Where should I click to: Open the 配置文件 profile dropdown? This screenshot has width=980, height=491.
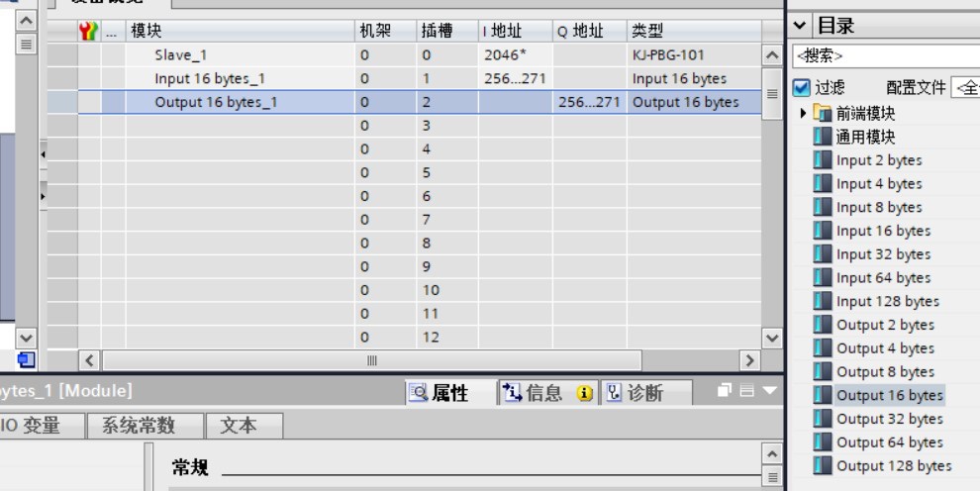[963, 88]
